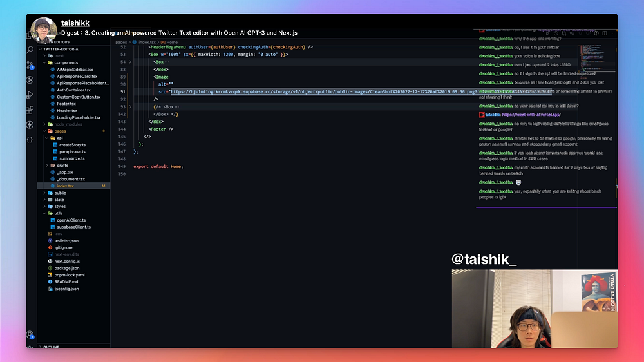Open Source Control view with badge

pos(30,65)
